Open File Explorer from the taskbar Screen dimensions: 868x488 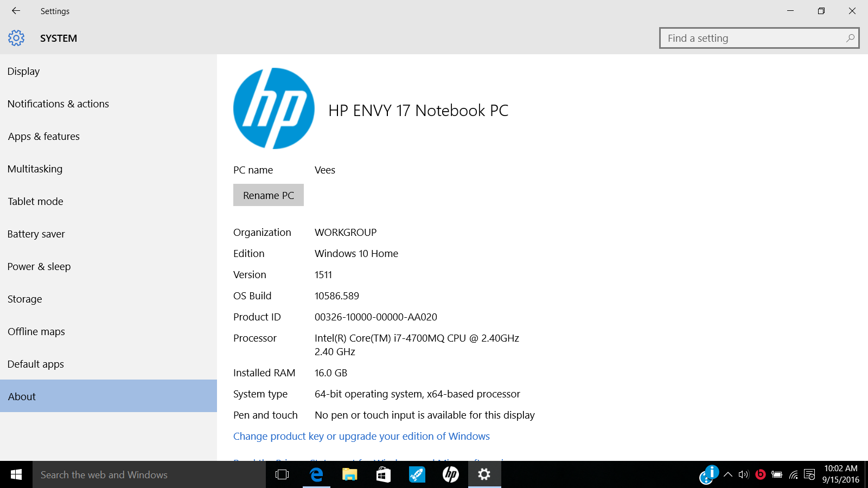click(x=350, y=474)
